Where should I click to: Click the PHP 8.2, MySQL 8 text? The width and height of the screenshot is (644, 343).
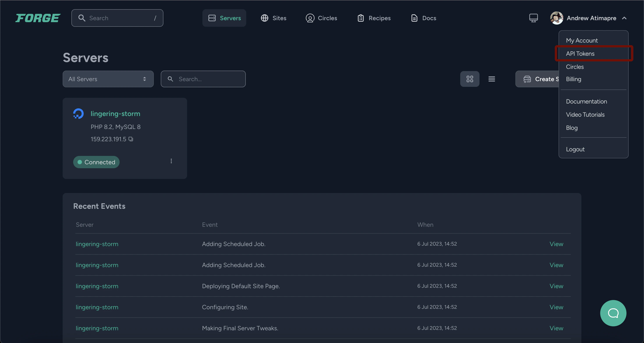point(115,127)
